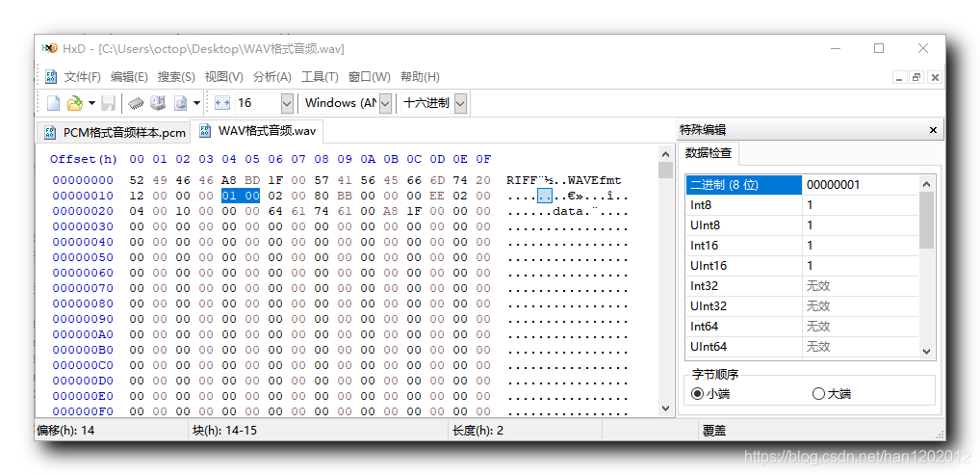Restore the inner document window
Image resolution: width=980 pixels, height=475 pixels.
click(x=916, y=78)
